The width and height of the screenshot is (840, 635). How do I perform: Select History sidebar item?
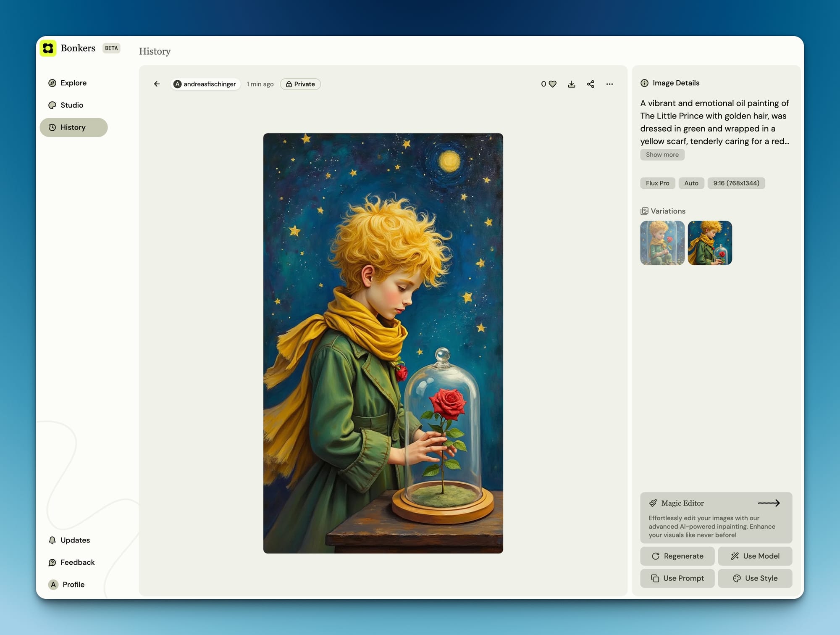click(x=73, y=127)
